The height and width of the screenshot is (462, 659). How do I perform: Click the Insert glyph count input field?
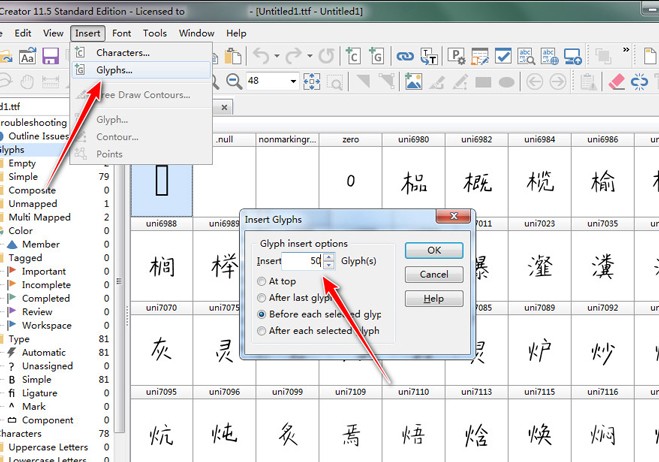pyautogui.click(x=302, y=261)
